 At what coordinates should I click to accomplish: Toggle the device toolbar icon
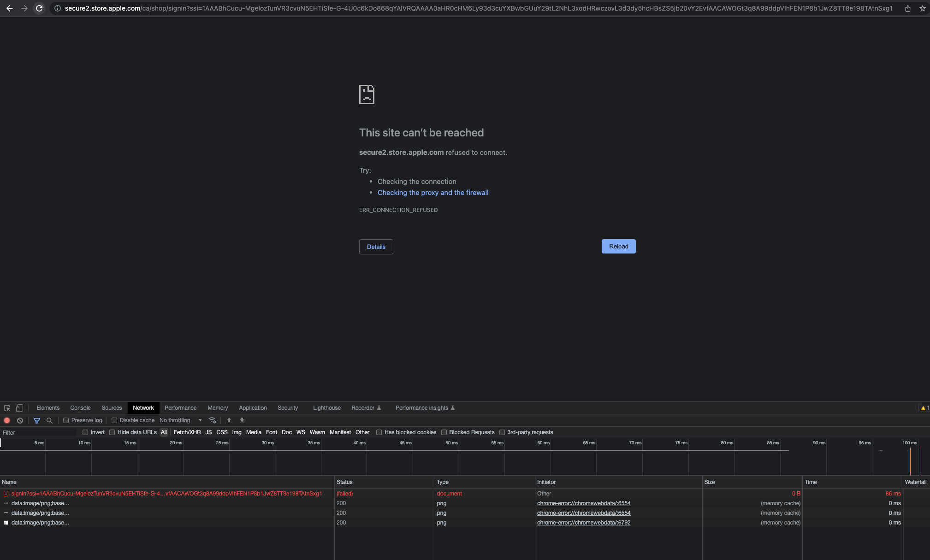(19, 408)
